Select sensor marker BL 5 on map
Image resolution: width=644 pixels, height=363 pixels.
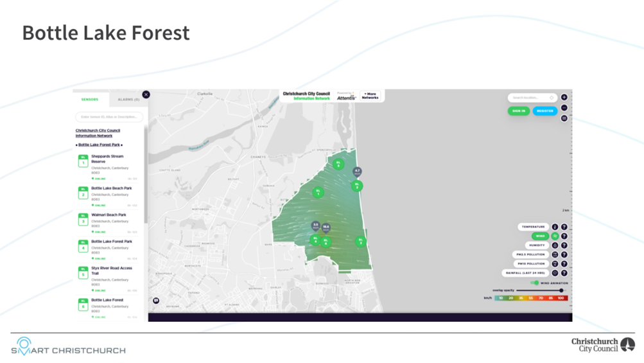(x=338, y=164)
